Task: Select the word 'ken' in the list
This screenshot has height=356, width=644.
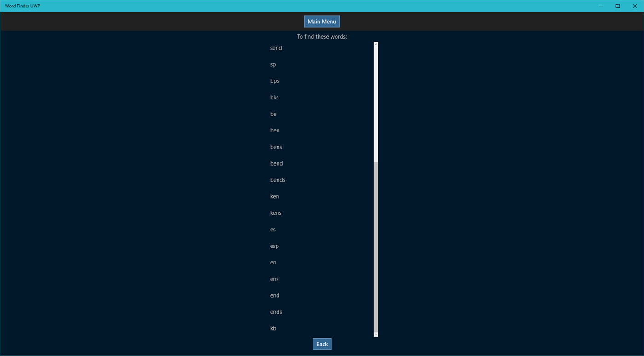Action: (x=274, y=196)
